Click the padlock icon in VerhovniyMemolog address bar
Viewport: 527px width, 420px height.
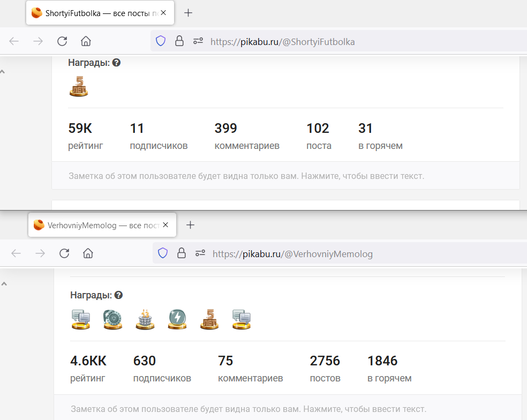point(182,253)
